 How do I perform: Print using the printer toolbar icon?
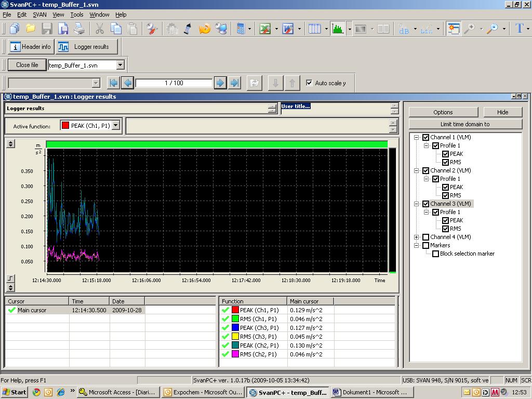tap(79, 29)
